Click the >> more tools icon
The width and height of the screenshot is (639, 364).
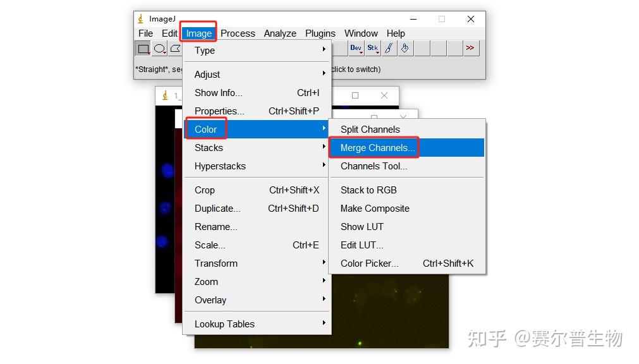tap(471, 48)
